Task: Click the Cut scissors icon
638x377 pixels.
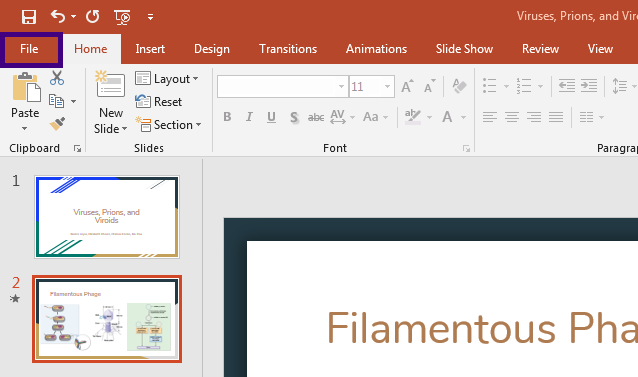Action: [x=57, y=78]
